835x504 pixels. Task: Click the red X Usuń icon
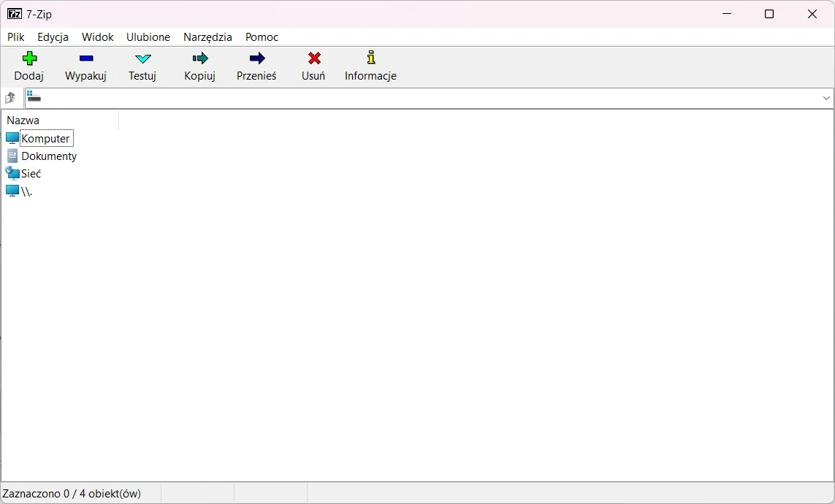[314, 58]
